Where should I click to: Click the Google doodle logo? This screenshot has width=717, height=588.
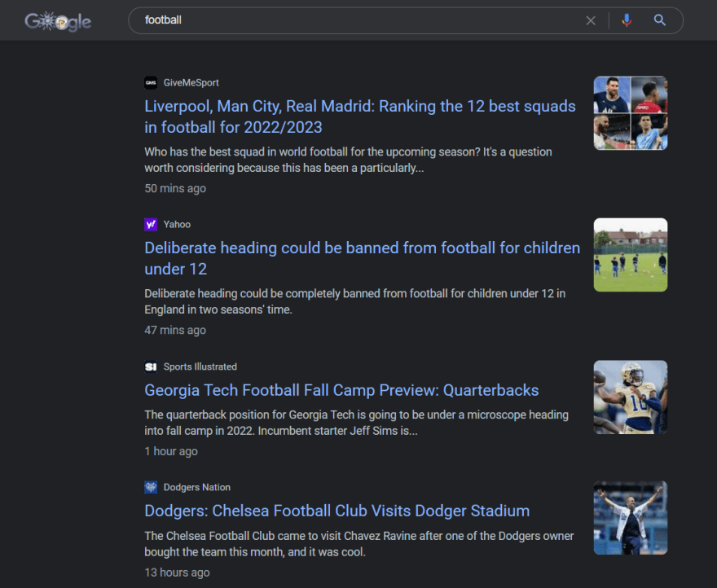coord(58,21)
